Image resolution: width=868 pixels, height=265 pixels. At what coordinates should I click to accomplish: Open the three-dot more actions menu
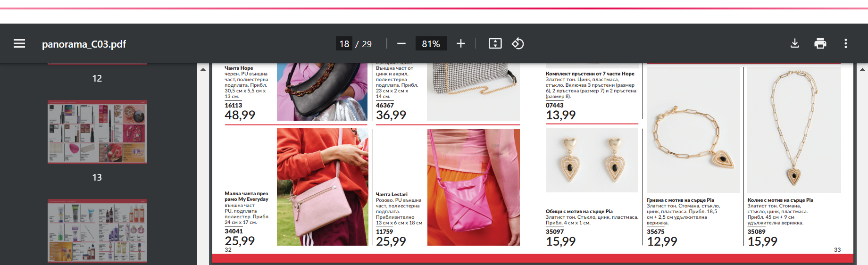(846, 43)
